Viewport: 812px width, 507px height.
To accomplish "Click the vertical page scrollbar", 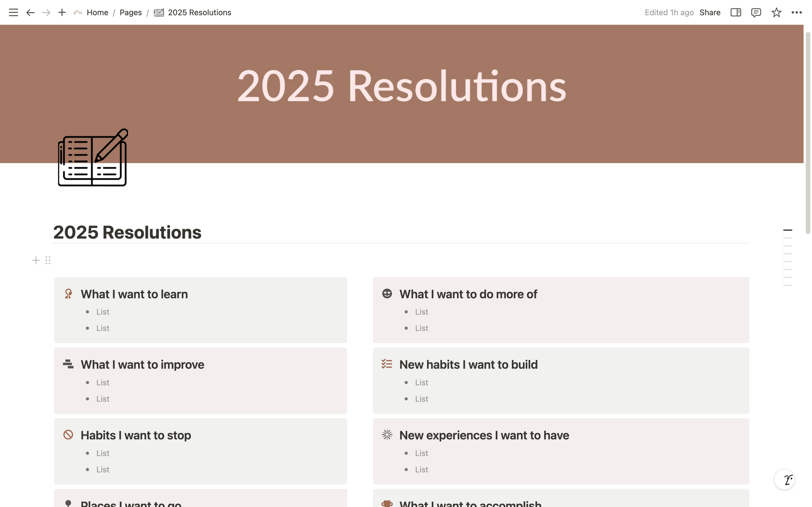I will pyautogui.click(x=808, y=133).
